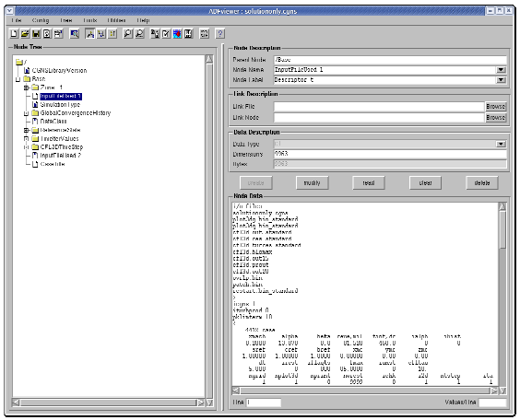This screenshot has width=520, height=420.
Task: Expand the CFL3DTimeStep tree node
Action: coord(26,147)
